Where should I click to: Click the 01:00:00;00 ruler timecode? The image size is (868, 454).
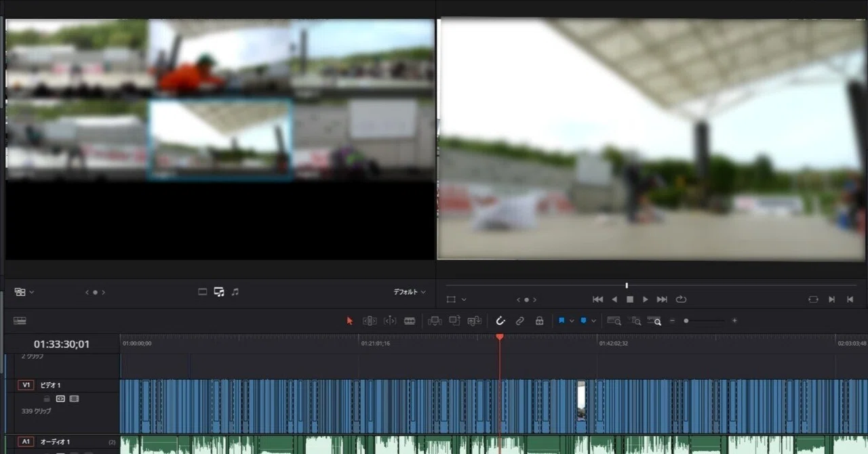point(137,344)
